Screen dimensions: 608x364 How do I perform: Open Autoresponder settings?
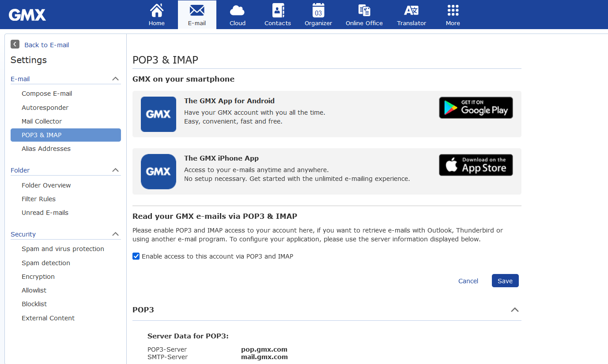pos(45,108)
